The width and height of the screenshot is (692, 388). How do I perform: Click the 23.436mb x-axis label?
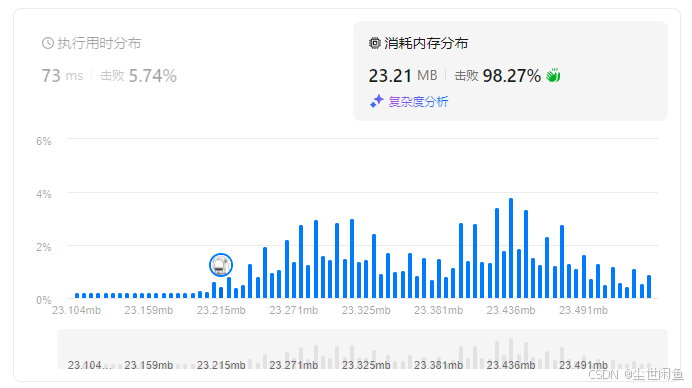[511, 310]
